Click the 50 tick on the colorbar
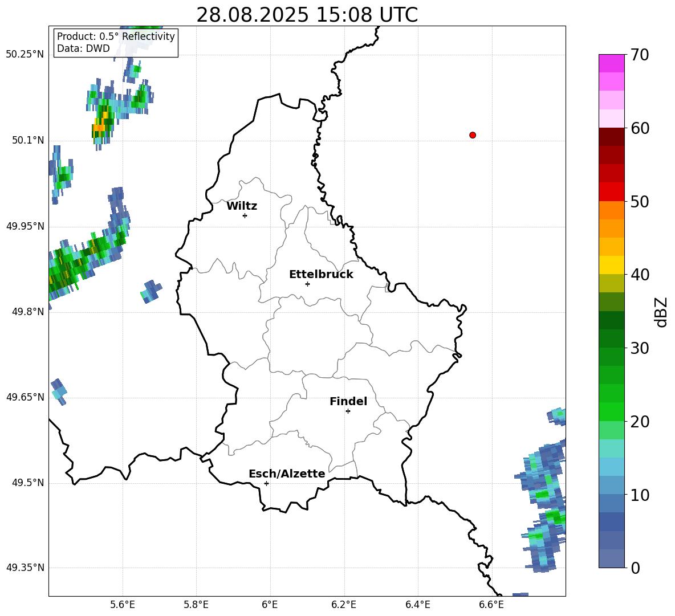Screen dimensions: 675x616 click(639, 201)
